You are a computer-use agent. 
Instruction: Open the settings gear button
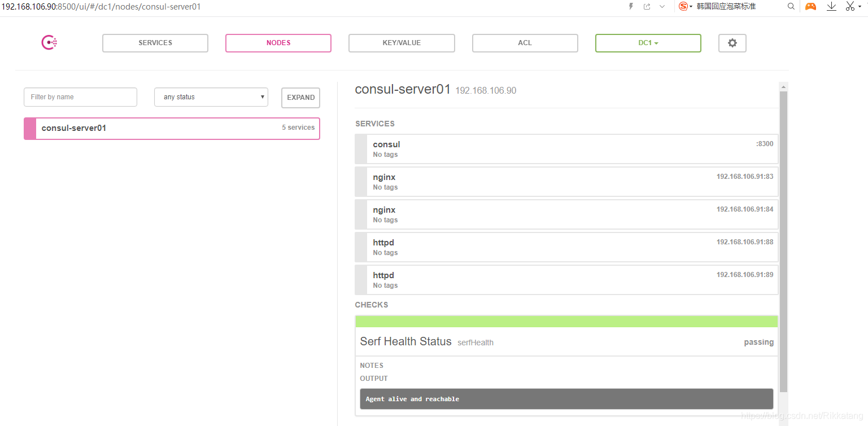click(x=732, y=43)
